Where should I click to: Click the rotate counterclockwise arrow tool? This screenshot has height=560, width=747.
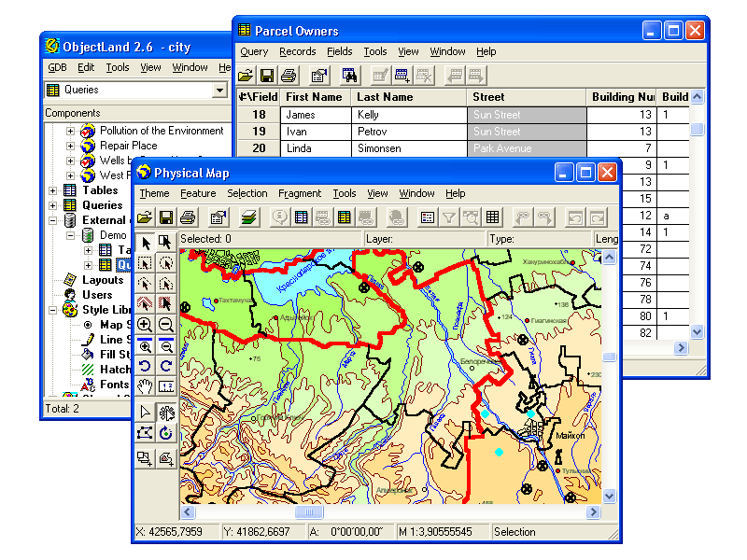(145, 365)
